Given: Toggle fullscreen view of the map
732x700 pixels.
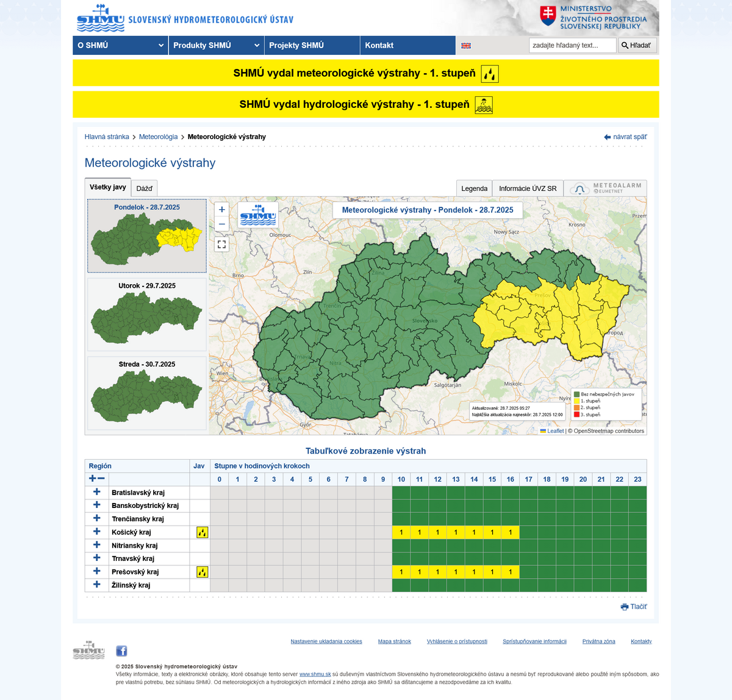Looking at the screenshot, I should coord(222,245).
